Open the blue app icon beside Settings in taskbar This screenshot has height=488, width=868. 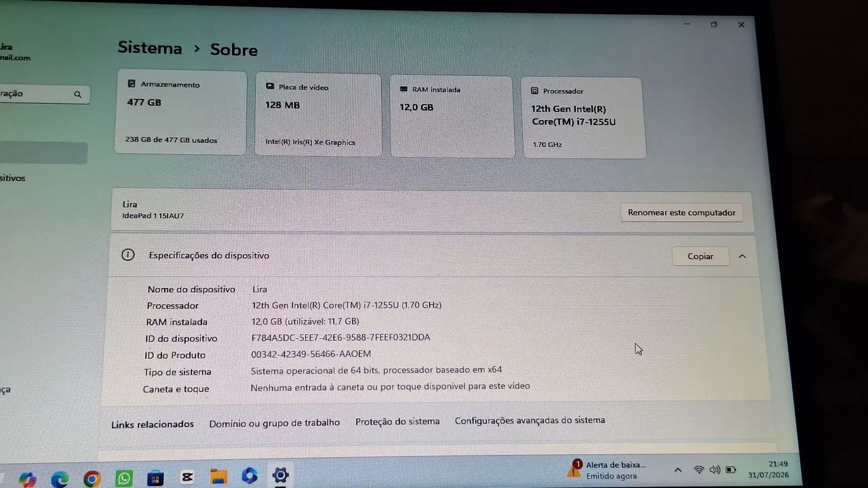tap(249, 476)
